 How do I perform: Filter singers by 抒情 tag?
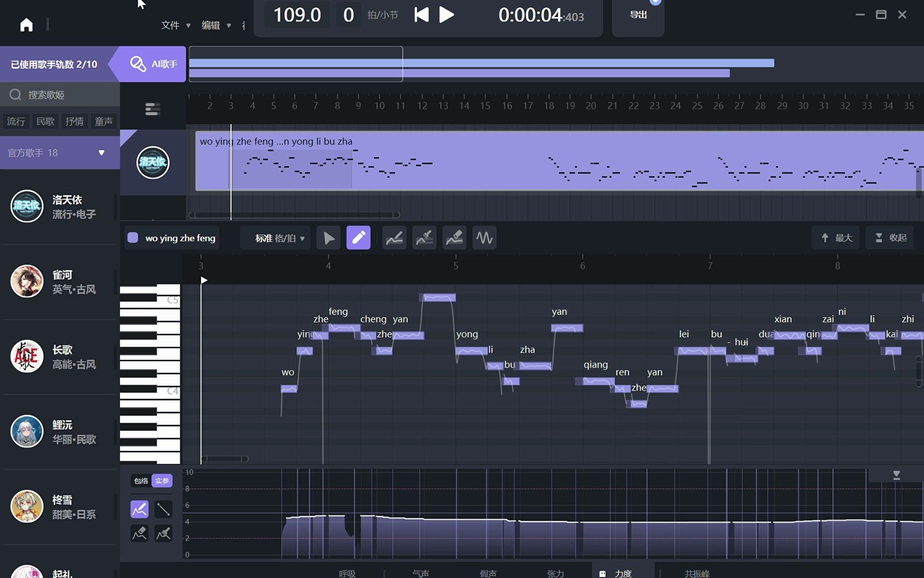click(x=75, y=121)
